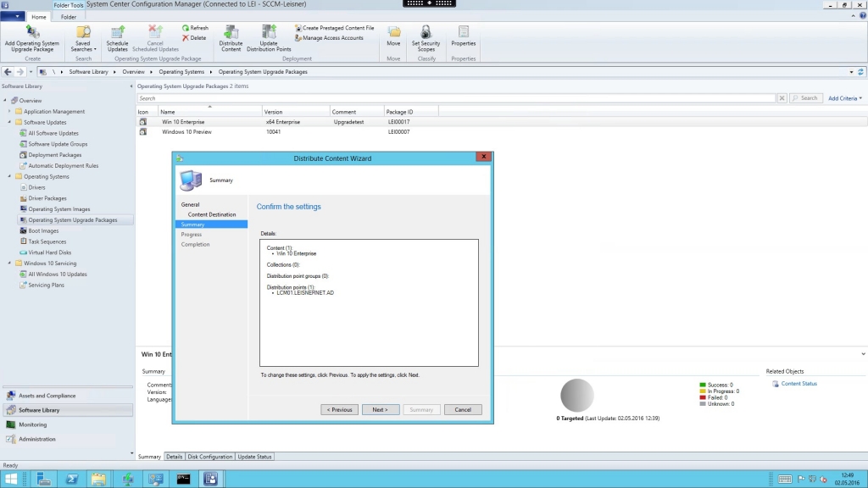Screen dimensions: 868x488
Task: Click Delete in the ribbon
Action: [194, 37]
